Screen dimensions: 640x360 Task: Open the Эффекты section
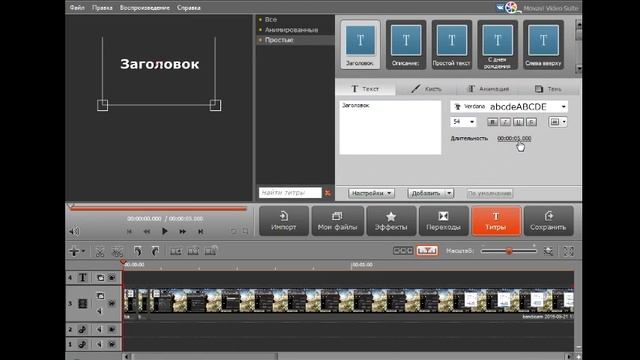coord(391,221)
